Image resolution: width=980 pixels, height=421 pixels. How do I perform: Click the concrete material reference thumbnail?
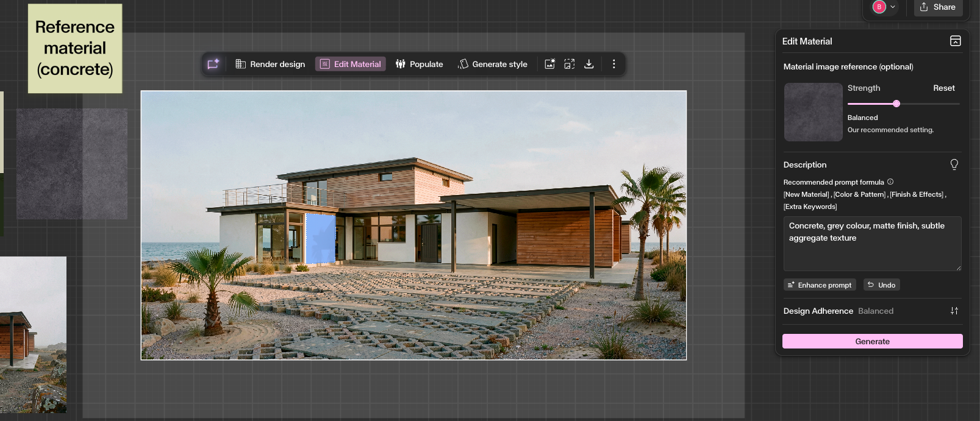813,112
